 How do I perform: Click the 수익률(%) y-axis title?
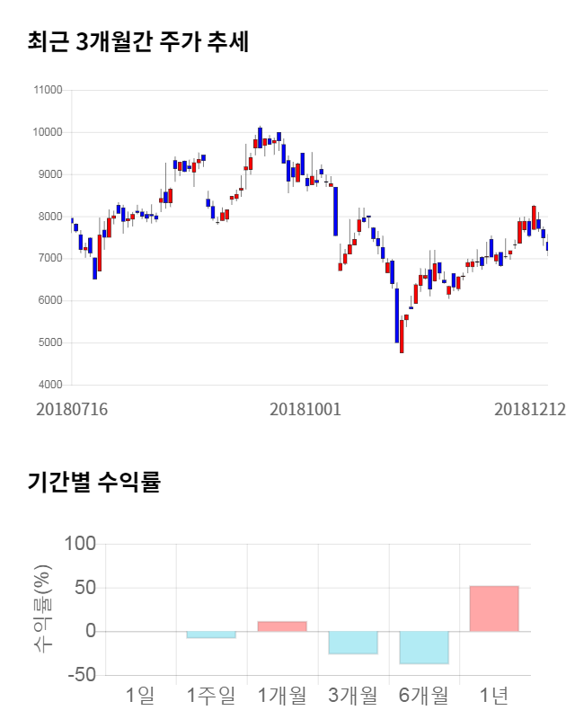[42, 609]
